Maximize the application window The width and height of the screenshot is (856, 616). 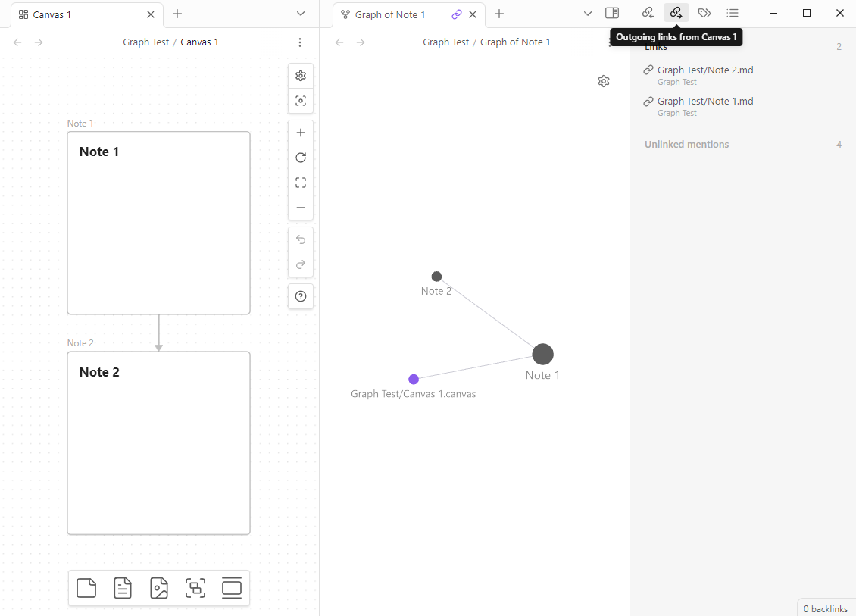pyautogui.click(x=806, y=13)
